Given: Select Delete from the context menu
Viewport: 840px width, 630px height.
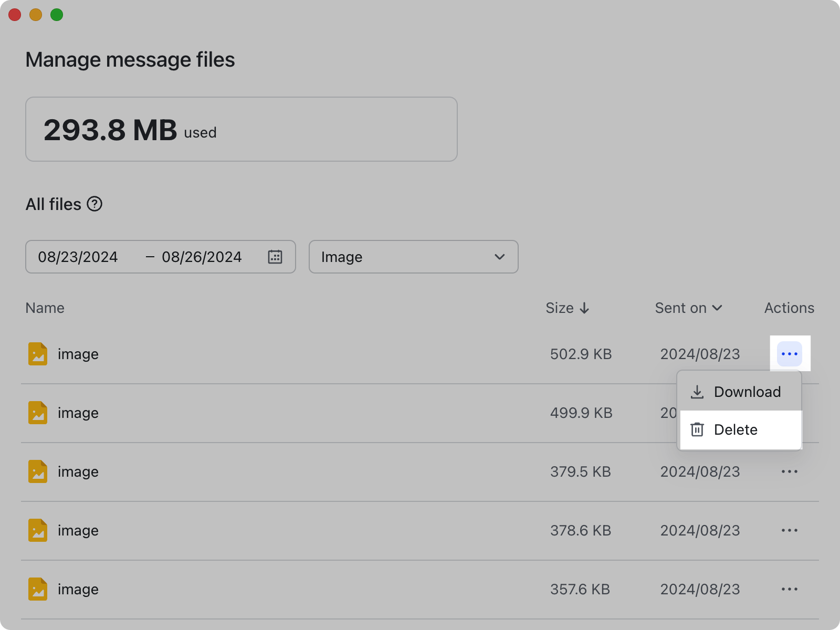Looking at the screenshot, I should [x=735, y=429].
